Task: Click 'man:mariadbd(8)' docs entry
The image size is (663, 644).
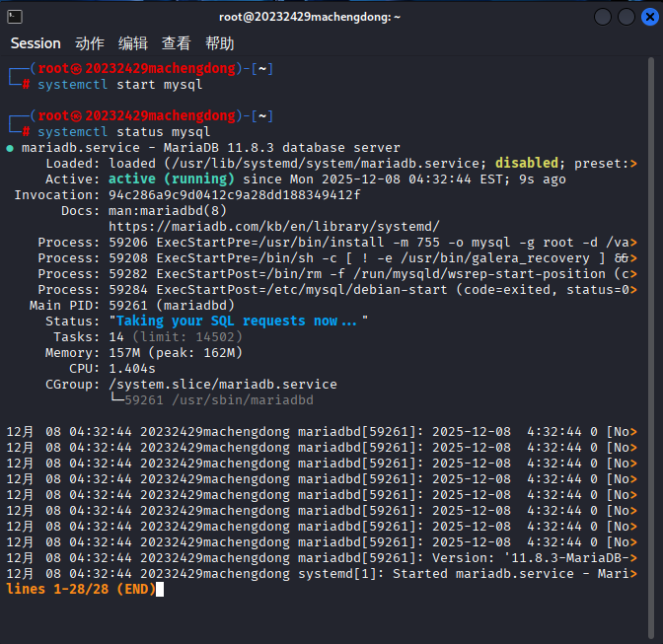Action: pyautogui.click(x=168, y=211)
